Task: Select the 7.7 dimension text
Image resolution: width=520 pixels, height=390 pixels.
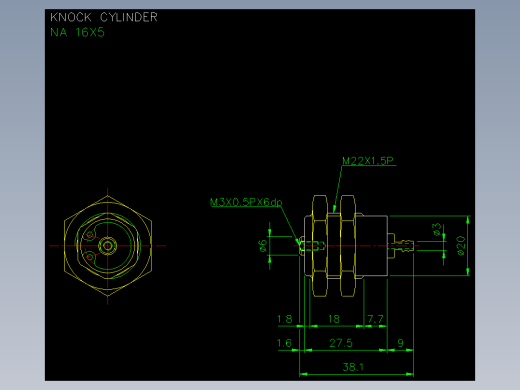Action: tap(375, 319)
